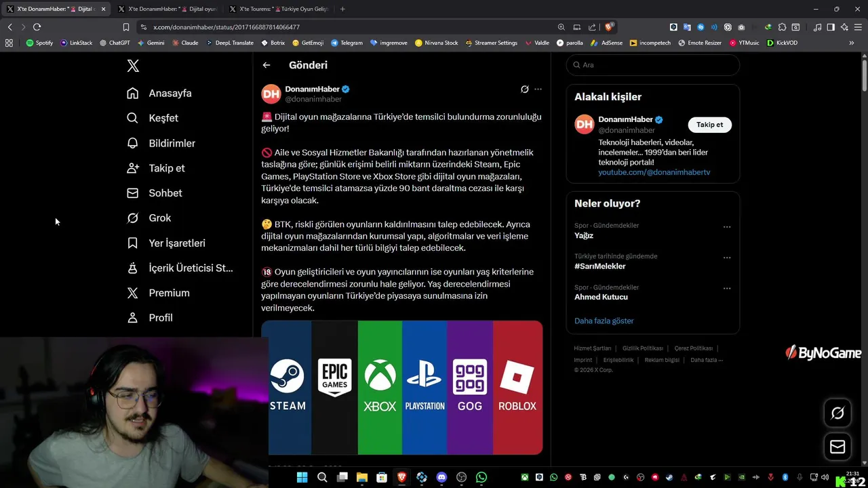Open ChatGPT bookmark
Image resolution: width=868 pixels, height=488 pixels.
click(115, 43)
